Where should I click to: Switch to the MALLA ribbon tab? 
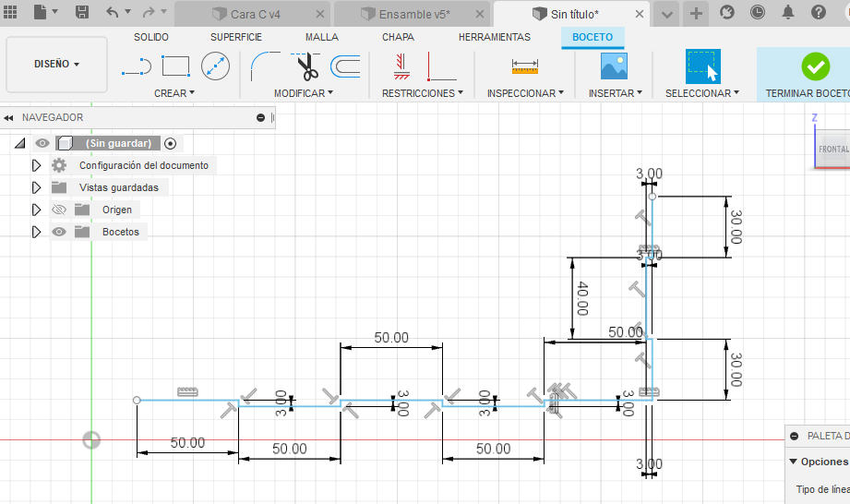(322, 37)
